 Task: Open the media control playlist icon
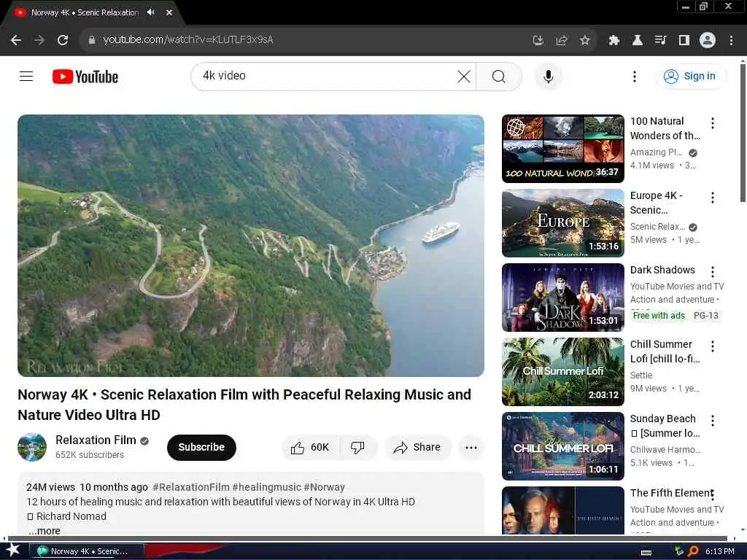pos(660,41)
